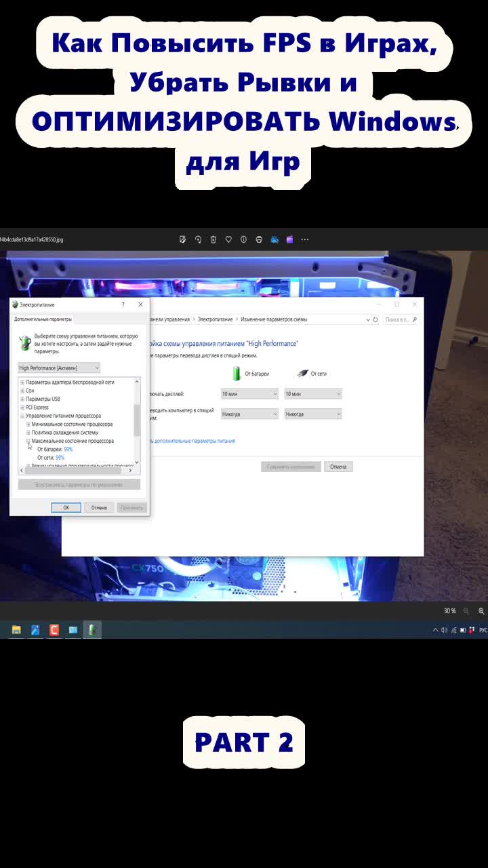Click the 30 % zoom level in Photos
This screenshot has height=868, width=488.
pyautogui.click(x=450, y=611)
